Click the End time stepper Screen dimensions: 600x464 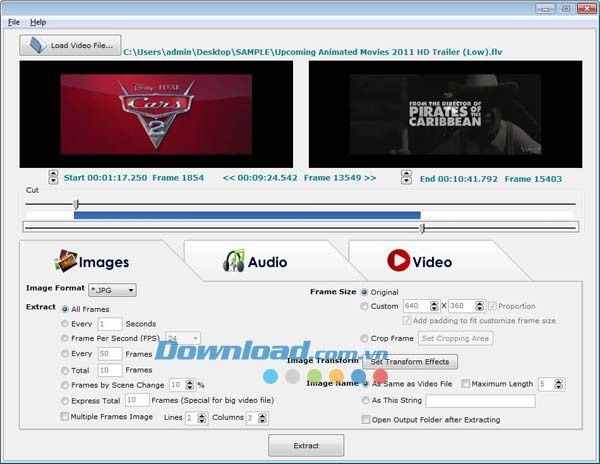tap(406, 177)
